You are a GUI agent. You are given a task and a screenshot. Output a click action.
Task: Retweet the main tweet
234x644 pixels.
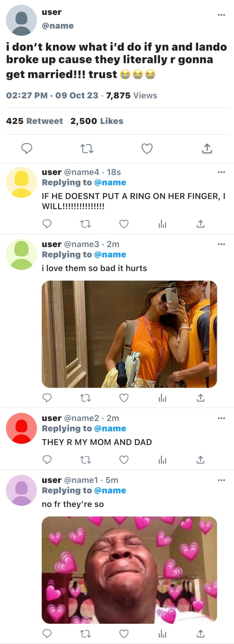pos(87,148)
